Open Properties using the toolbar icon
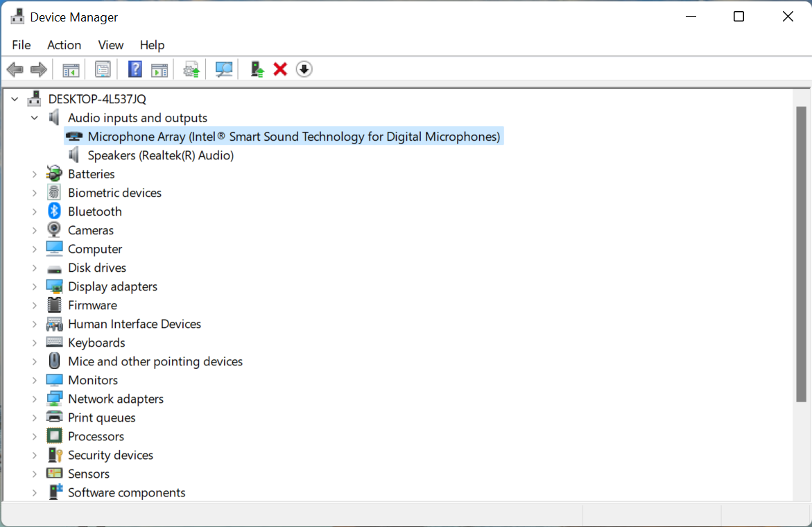The width and height of the screenshot is (812, 527). 103,69
